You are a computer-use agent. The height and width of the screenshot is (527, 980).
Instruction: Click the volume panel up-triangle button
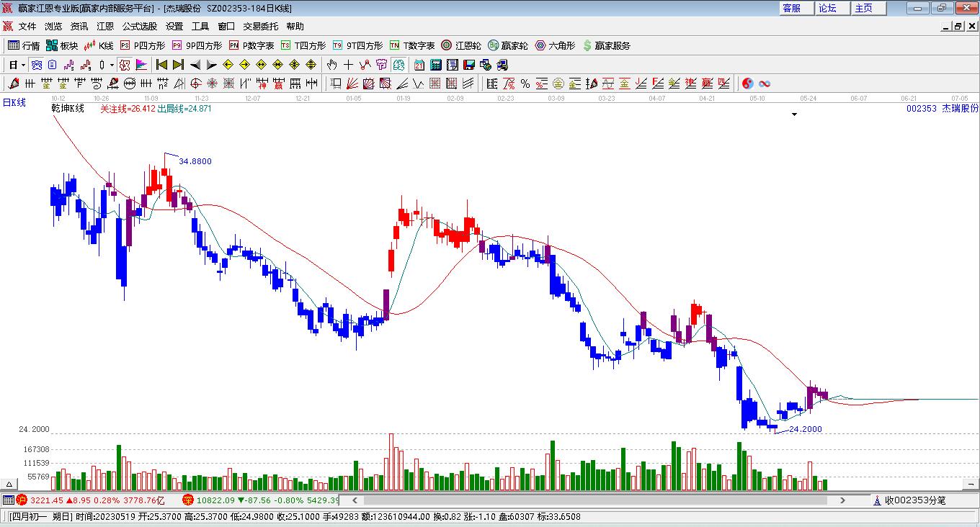[x=10, y=484]
